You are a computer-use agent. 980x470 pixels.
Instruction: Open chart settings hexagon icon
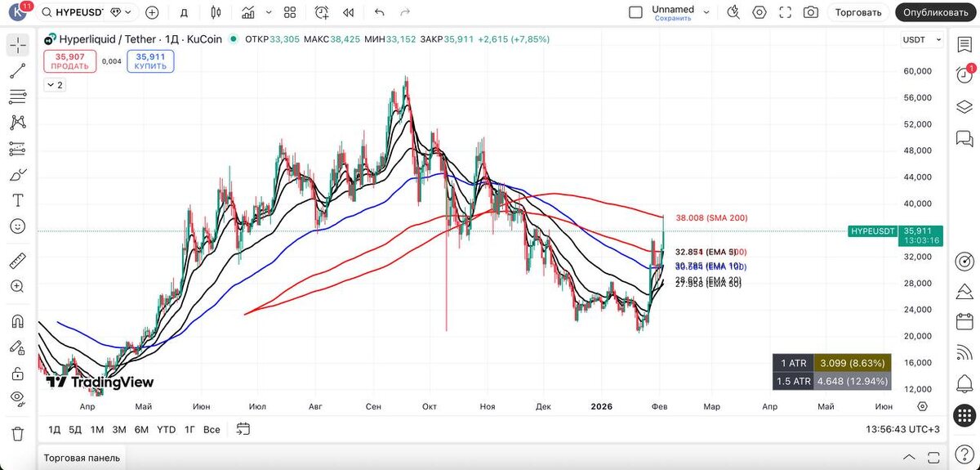(759, 12)
